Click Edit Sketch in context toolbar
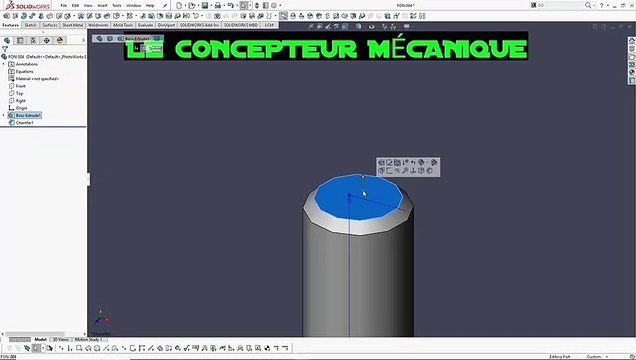 [x=389, y=163]
